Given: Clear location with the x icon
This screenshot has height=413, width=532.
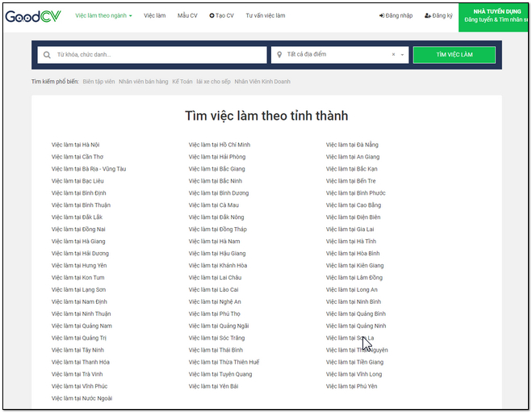Looking at the screenshot, I should 394,55.
